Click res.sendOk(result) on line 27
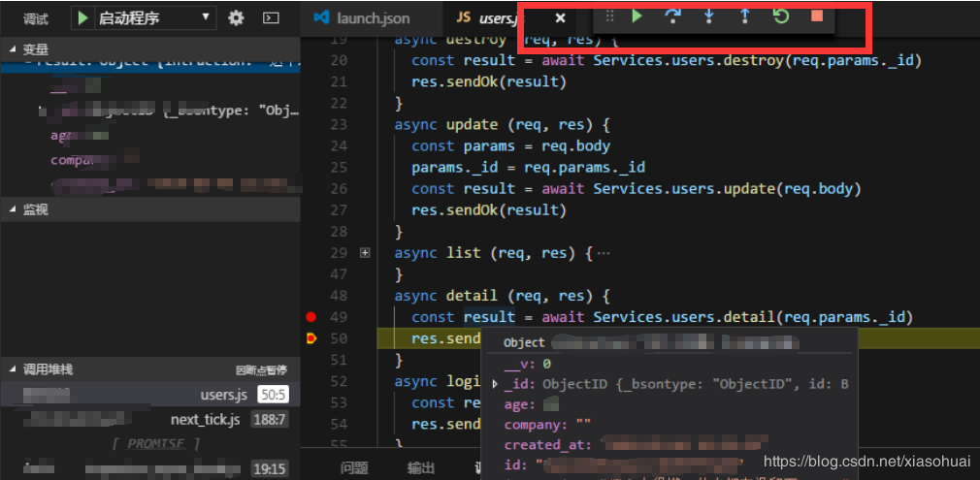 489,210
